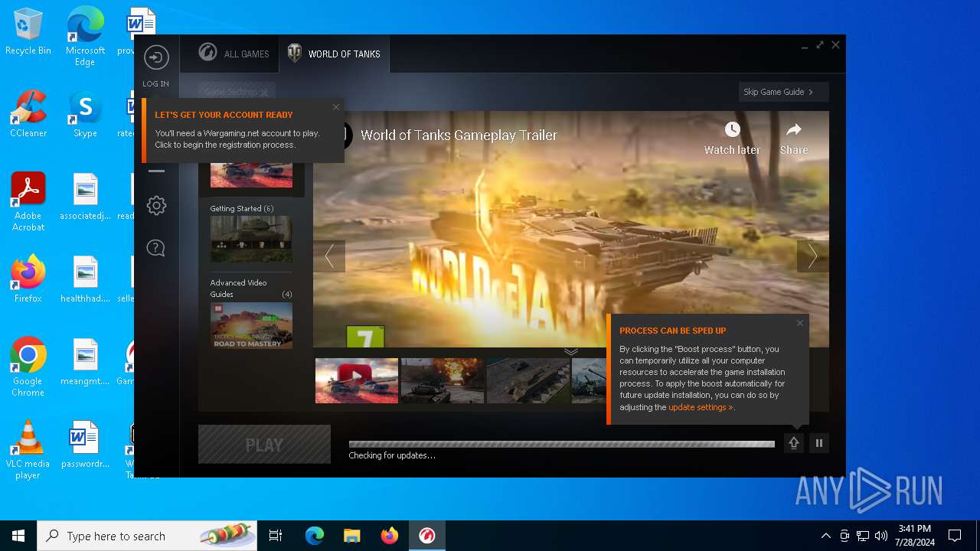980x551 pixels.
Task: Open the Getting Started video group
Action: tap(251, 239)
